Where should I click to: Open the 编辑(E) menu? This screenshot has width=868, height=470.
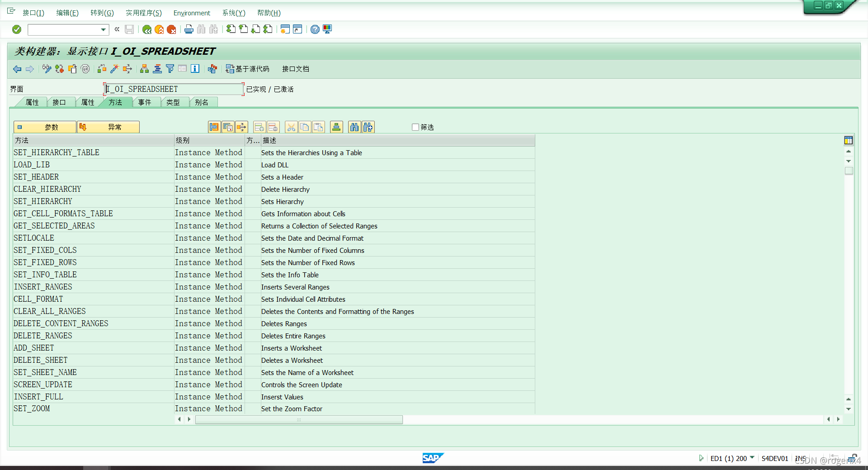[x=67, y=13]
